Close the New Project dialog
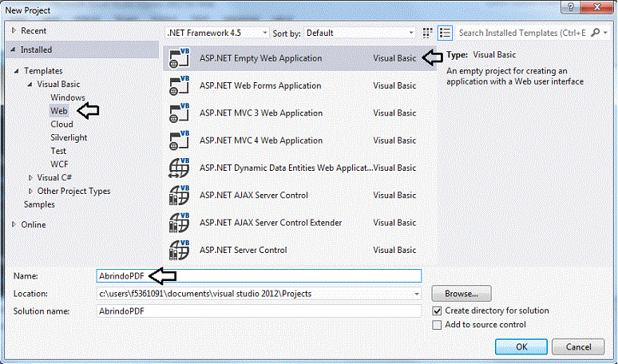This screenshot has width=618, height=364. [x=598, y=6]
